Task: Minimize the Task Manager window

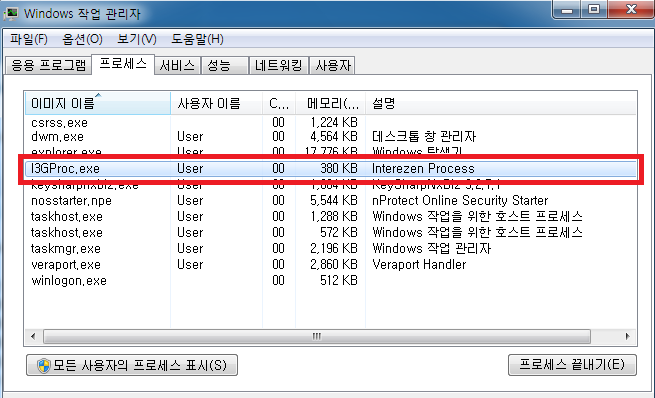Action: [x=566, y=10]
